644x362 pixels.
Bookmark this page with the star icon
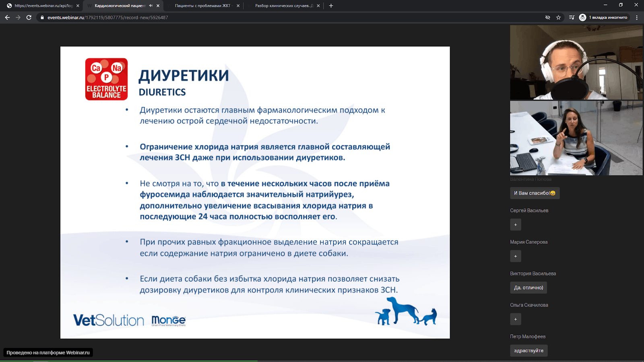pos(558,17)
